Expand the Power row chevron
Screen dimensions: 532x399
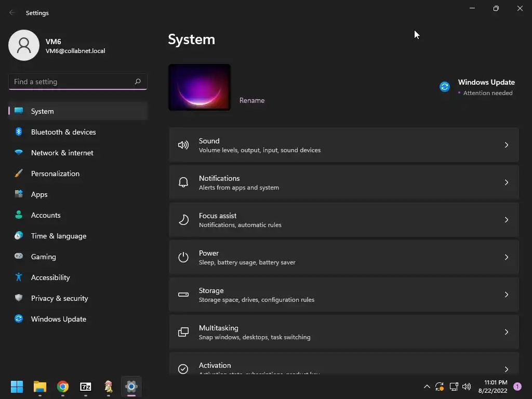point(506,257)
